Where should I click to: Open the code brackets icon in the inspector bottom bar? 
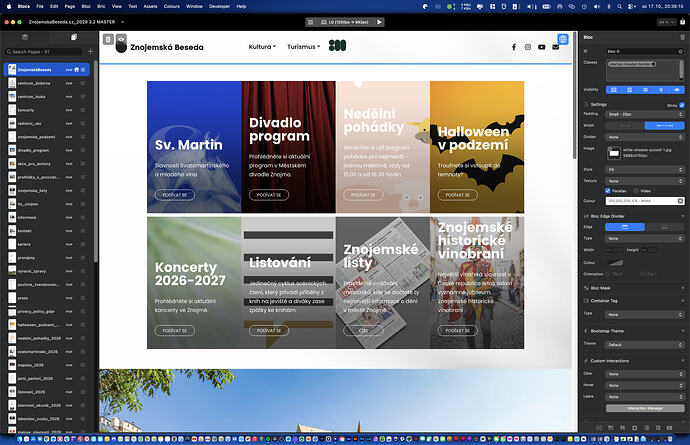pos(599,427)
